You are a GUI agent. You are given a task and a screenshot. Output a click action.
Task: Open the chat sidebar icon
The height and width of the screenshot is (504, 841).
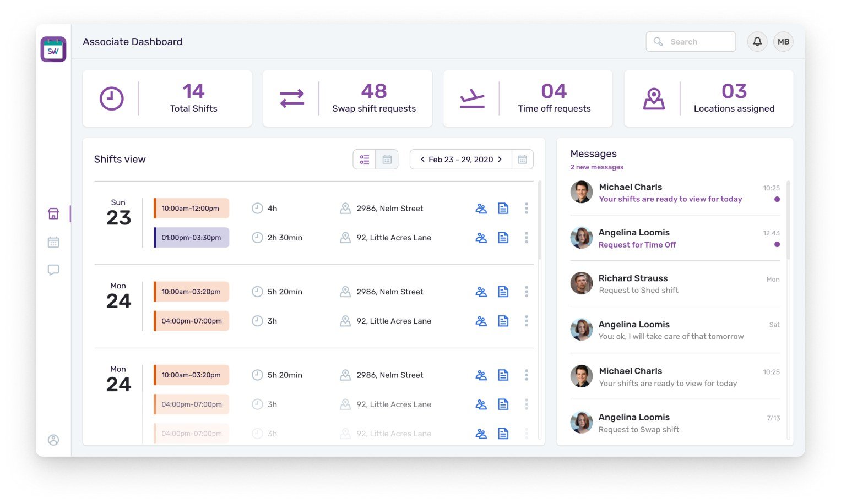pos(53,270)
